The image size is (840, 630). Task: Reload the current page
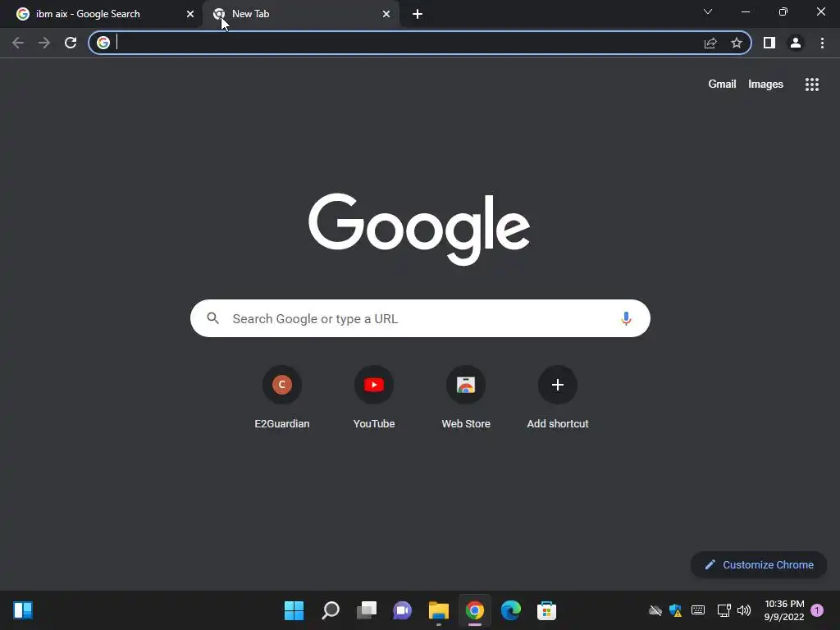tap(71, 43)
